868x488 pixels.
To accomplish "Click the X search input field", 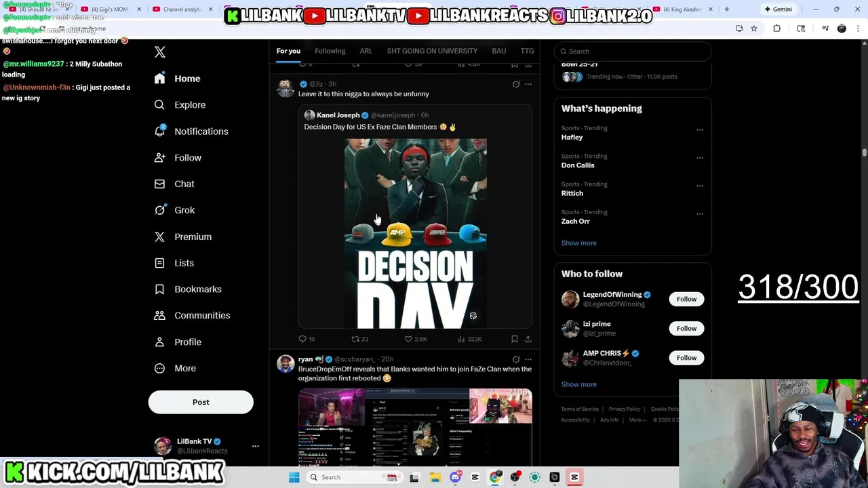I will [x=633, y=52].
